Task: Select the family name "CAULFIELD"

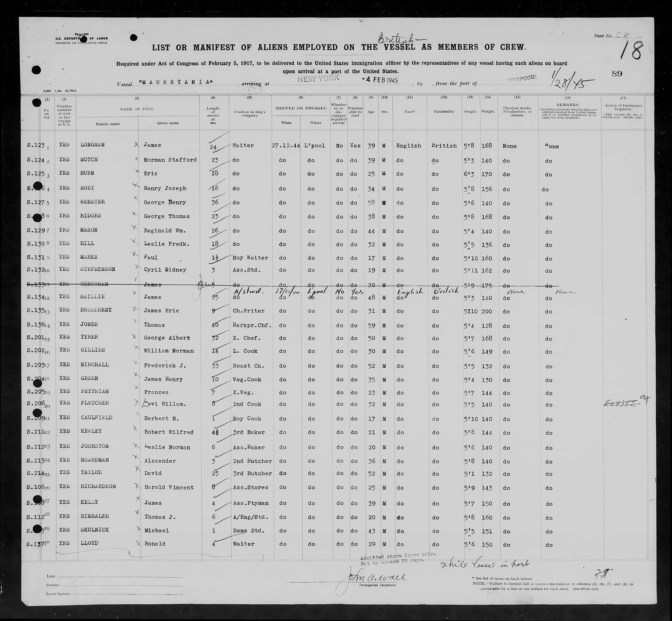Action: [x=96, y=417]
